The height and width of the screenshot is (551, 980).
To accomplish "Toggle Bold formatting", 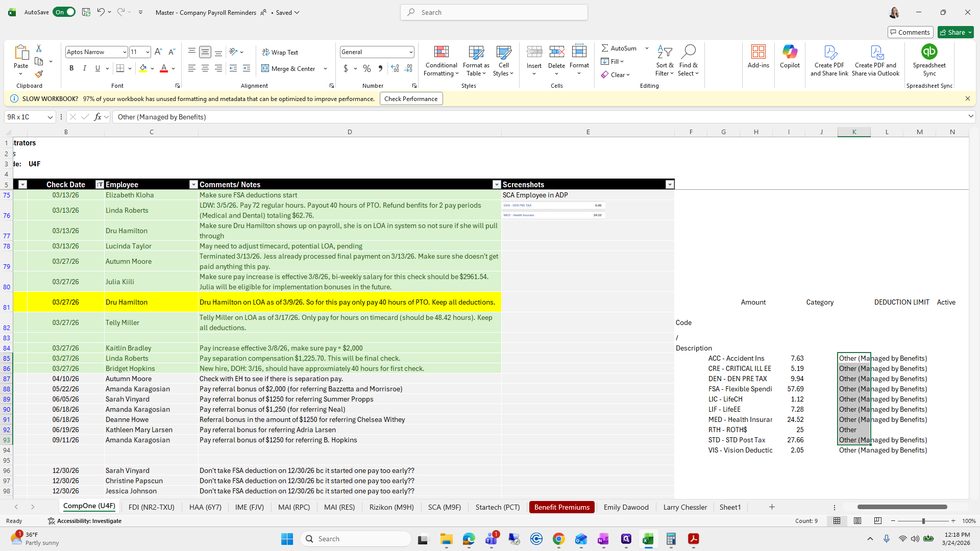I will pyautogui.click(x=71, y=68).
